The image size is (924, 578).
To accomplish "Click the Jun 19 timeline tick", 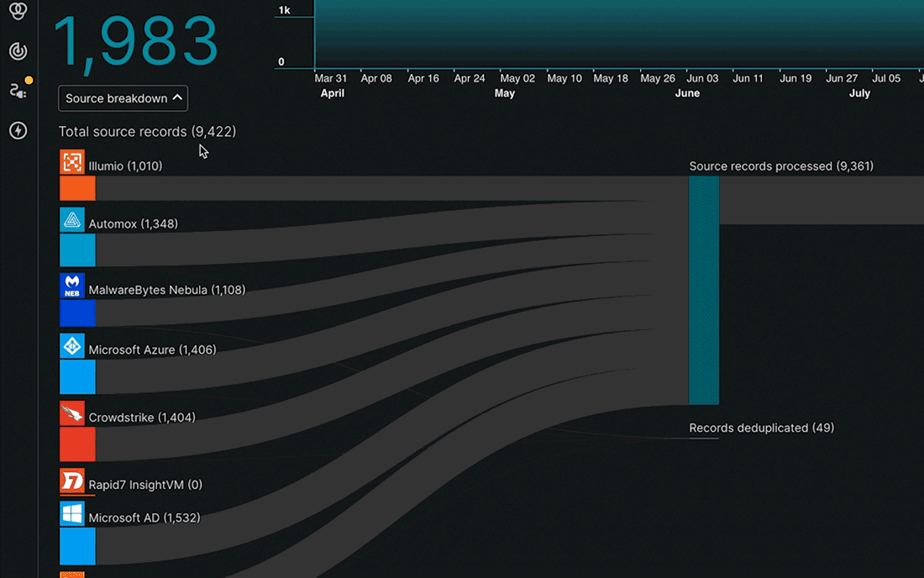I will 795,78.
